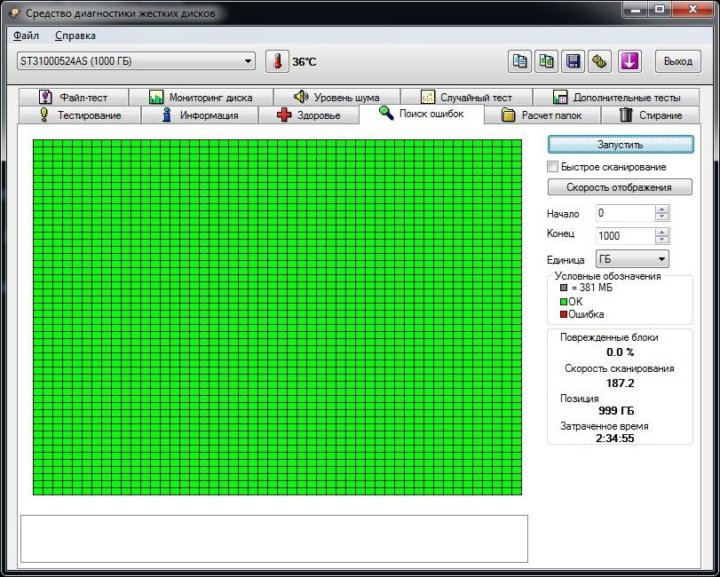Click the gold options toolbar icon
This screenshot has height=577, width=720.
click(x=599, y=62)
